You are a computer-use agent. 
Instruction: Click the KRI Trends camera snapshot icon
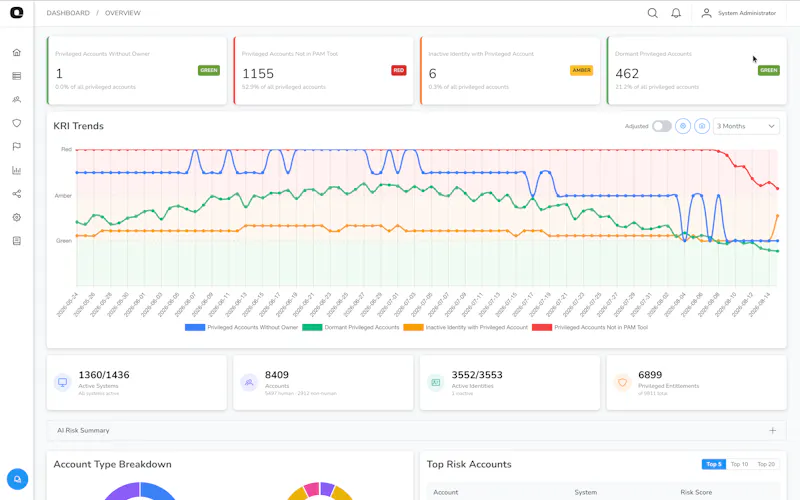[702, 126]
